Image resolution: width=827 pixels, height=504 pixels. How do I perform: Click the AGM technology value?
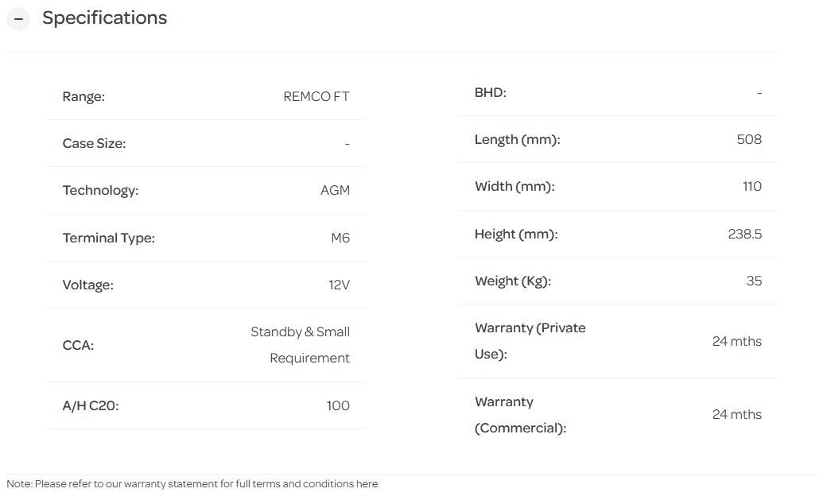(335, 191)
